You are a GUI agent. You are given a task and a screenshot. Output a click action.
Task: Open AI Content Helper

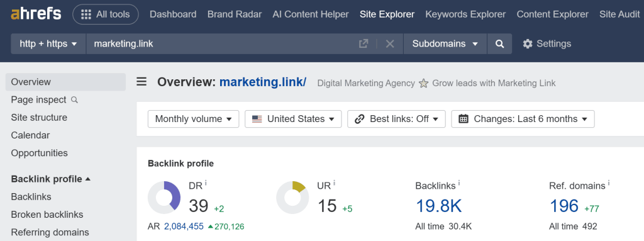click(x=311, y=14)
